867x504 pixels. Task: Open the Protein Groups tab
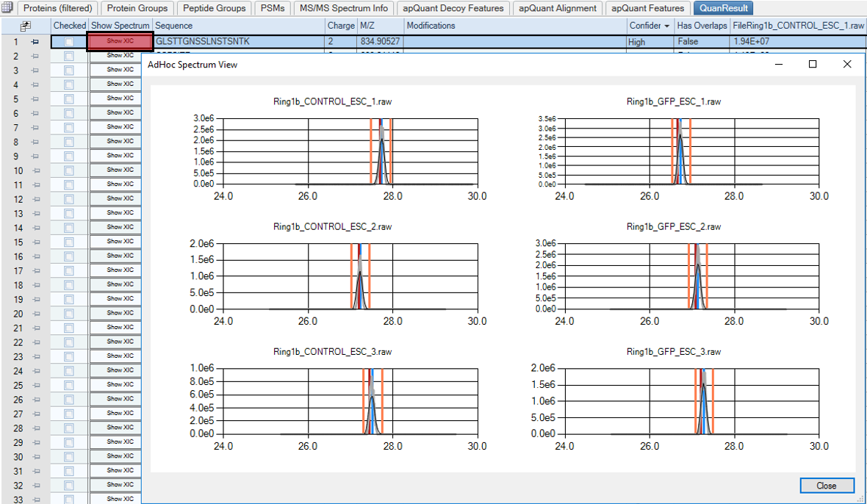pyautogui.click(x=137, y=8)
